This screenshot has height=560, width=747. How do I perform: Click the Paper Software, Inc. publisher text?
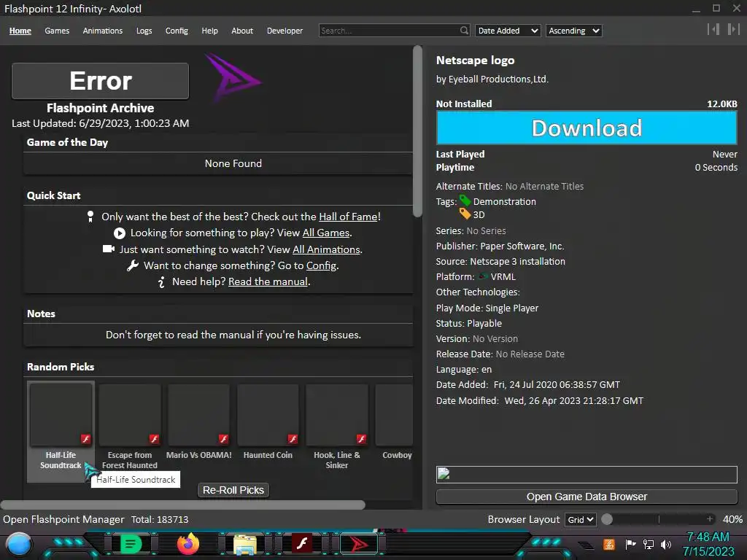[522, 246]
